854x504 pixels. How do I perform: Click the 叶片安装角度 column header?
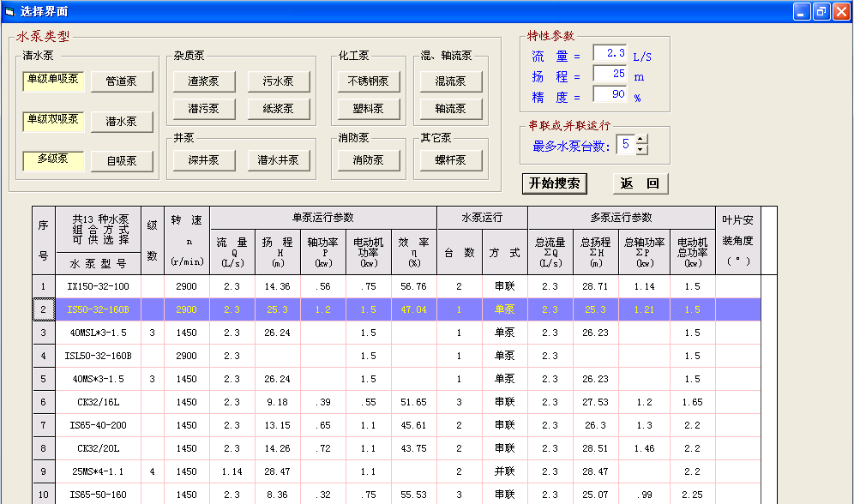pyautogui.click(x=737, y=241)
